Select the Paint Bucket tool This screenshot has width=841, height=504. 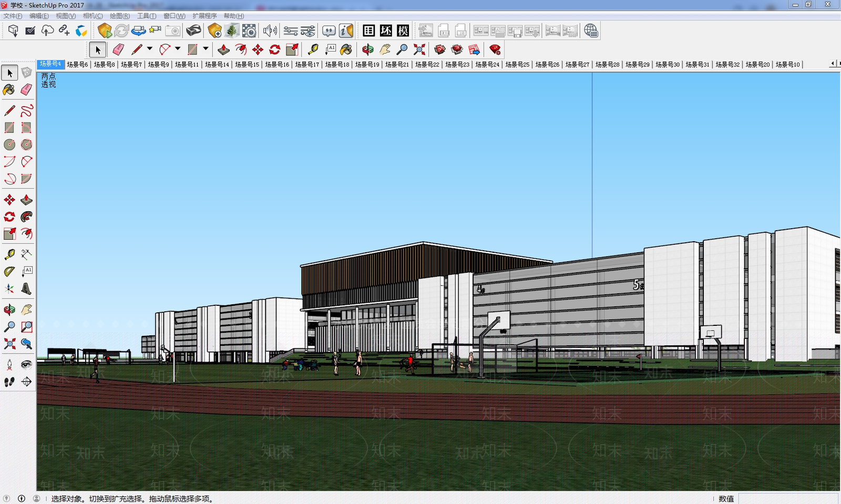(9, 90)
